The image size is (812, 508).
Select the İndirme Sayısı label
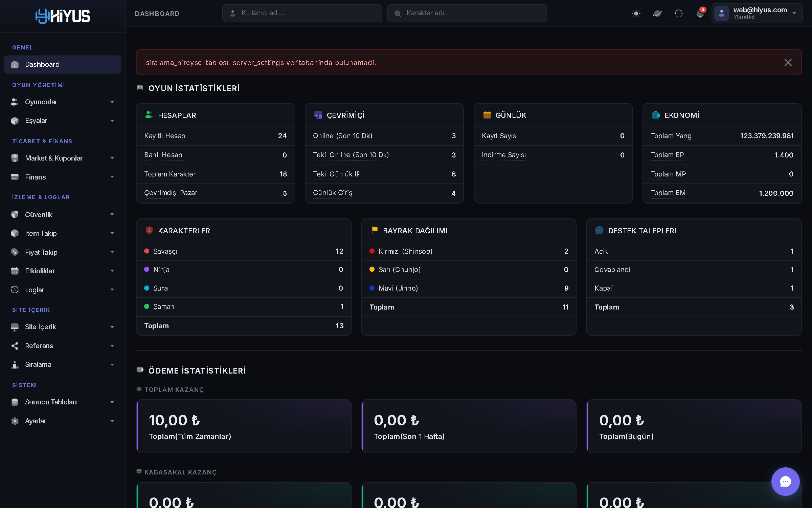click(504, 155)
